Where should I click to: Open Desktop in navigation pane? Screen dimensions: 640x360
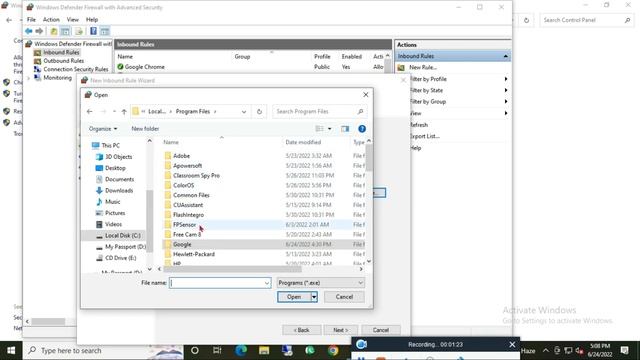pyautogui.click(x=115, y=168)
